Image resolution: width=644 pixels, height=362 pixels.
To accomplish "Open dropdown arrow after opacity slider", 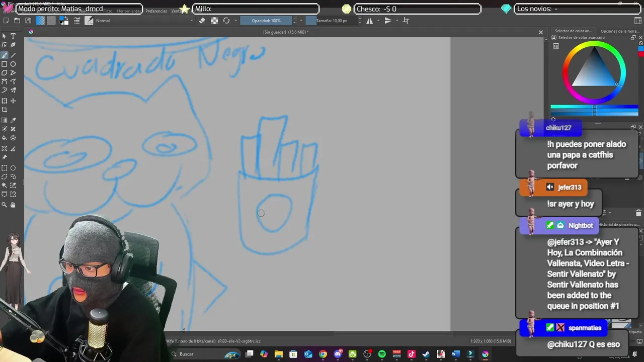I will 301,21.
